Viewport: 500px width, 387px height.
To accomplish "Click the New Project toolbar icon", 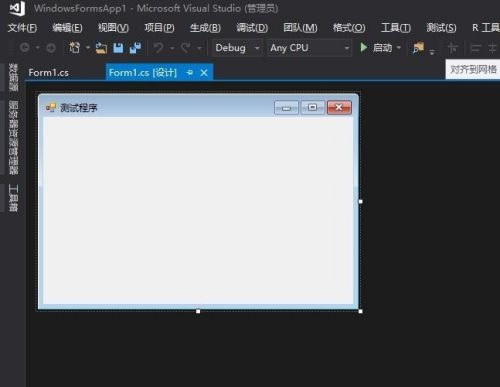I will (x=74, y=48).
